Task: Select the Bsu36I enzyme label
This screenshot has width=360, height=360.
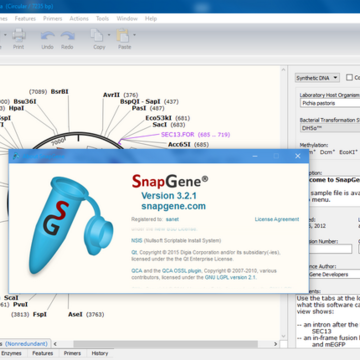Action: pos(25,101)
